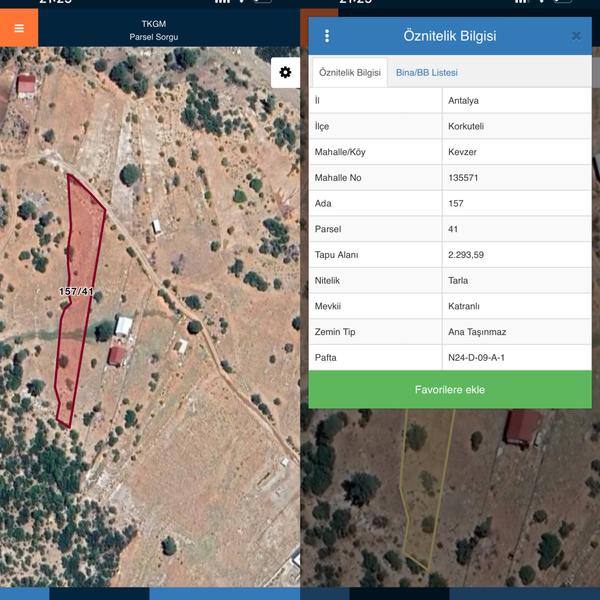Viewport: 600px width, 600px height.
Task: Select the Öznitelik Bilgisi tab
Action: (x=349, y=73)
